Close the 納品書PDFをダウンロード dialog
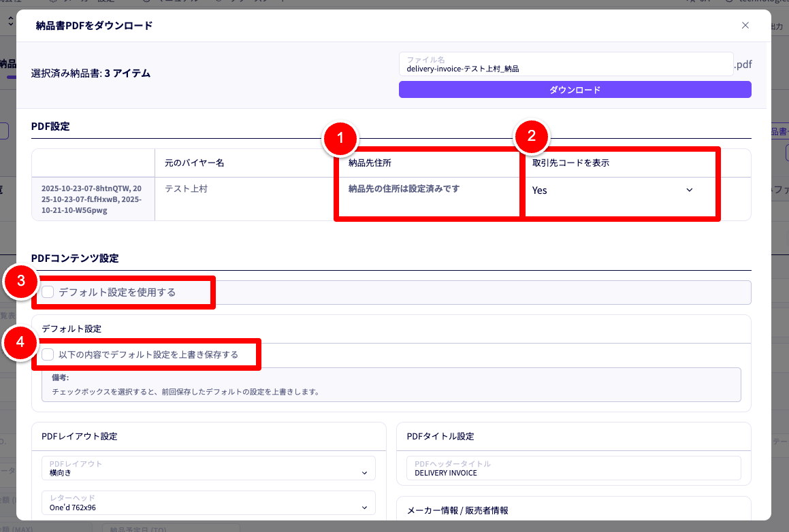 pos(745,25)
